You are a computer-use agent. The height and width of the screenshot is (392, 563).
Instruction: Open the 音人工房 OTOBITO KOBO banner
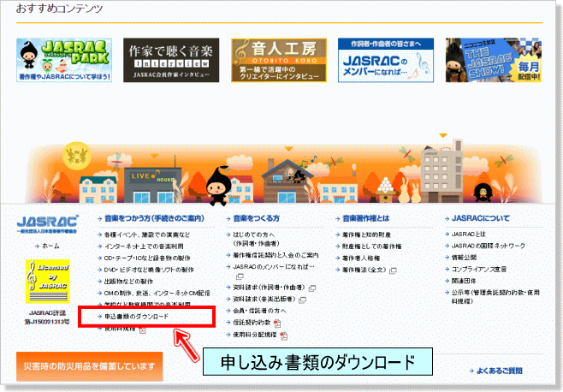pyautogui.click(x=279, y=60)
